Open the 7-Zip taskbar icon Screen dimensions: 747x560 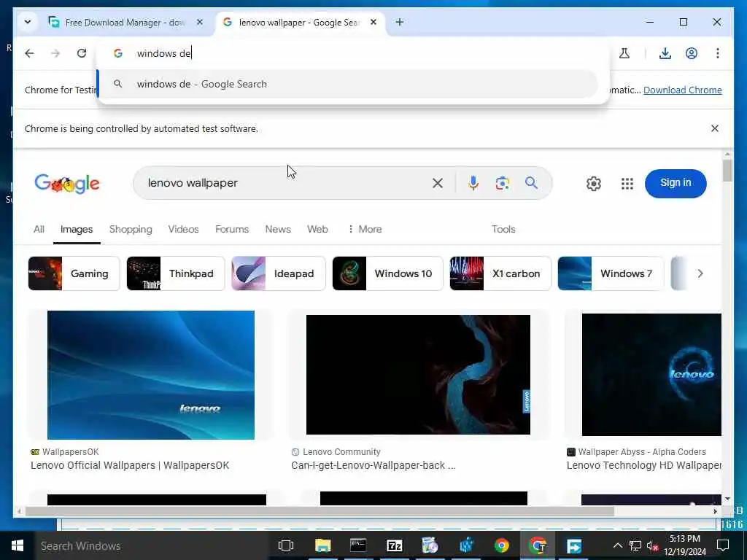pyautogui.click(x=395, y=545)
